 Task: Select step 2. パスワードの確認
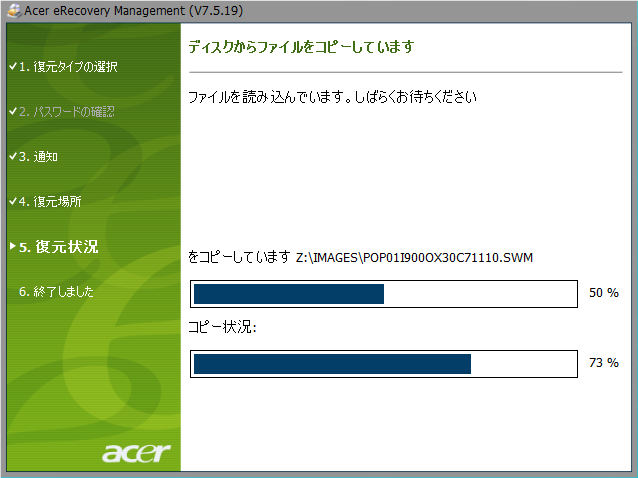(67, 111)
